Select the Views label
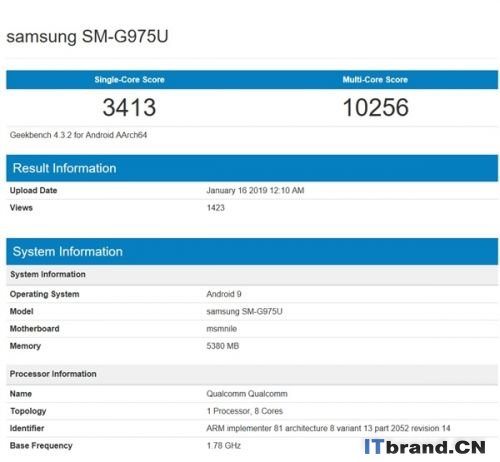 click(21, 208)
